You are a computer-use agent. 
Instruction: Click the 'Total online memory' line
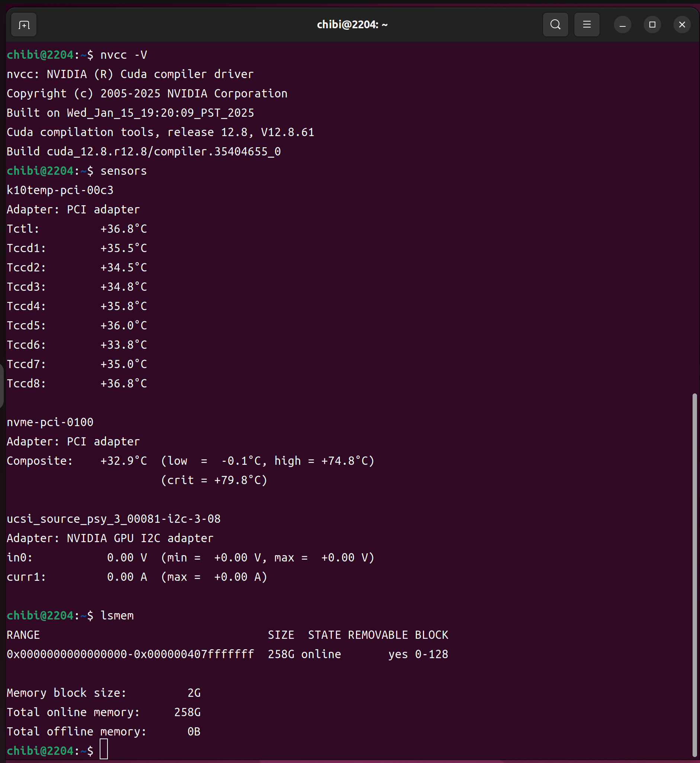tap(103, 712)
